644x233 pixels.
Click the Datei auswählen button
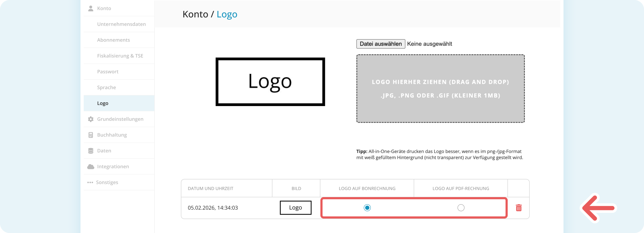pos(380,44)
